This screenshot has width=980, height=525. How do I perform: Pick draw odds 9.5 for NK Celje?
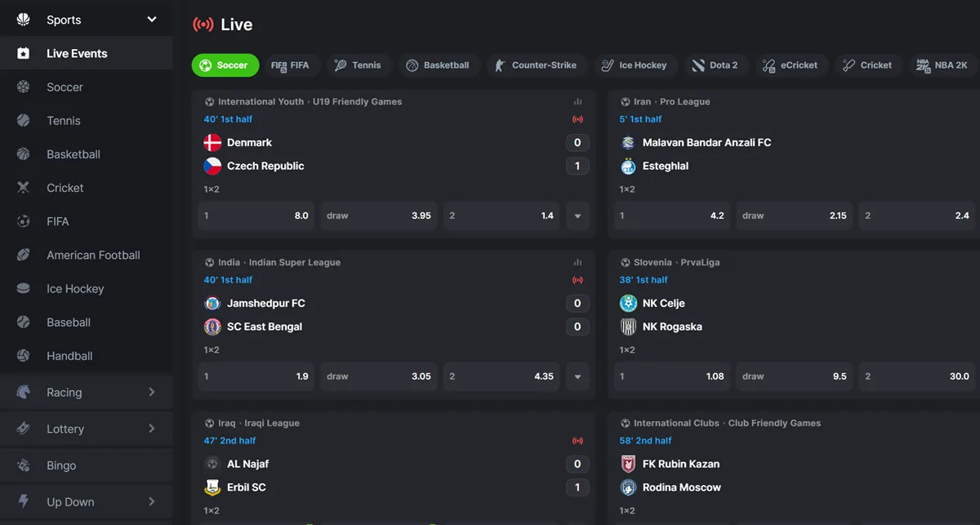point(793,377)
